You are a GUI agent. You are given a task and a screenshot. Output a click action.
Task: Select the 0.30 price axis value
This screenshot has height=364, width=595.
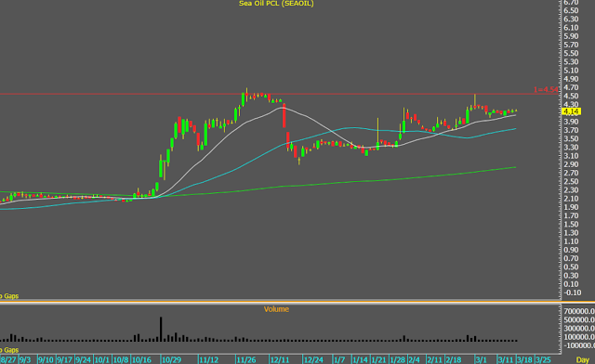pyautogui.click(x=571, y=276)
